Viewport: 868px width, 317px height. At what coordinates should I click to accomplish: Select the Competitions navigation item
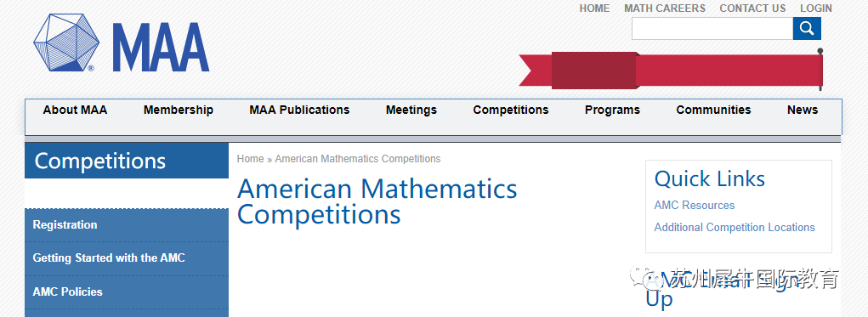click(x=510, y=110)
